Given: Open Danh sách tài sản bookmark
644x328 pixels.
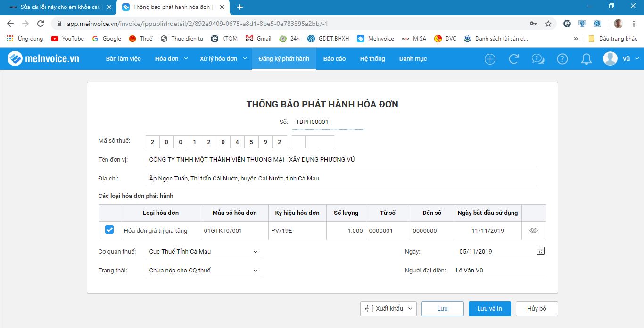Looking at the screenshot, I should 496,39.
